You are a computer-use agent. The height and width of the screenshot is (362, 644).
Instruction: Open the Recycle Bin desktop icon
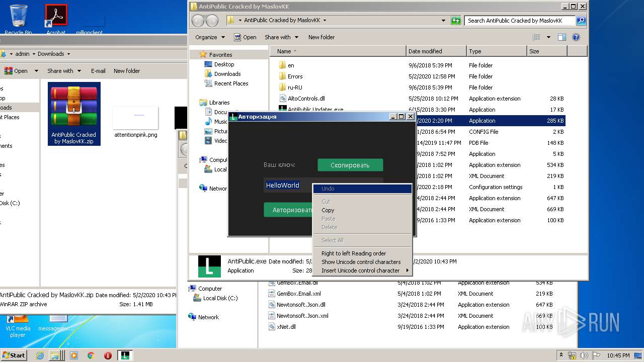click(18, 19)
